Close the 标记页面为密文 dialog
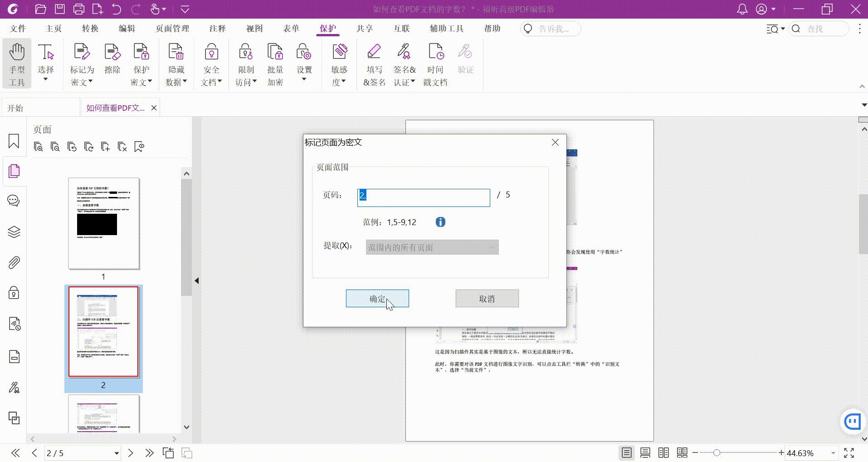 555,143
